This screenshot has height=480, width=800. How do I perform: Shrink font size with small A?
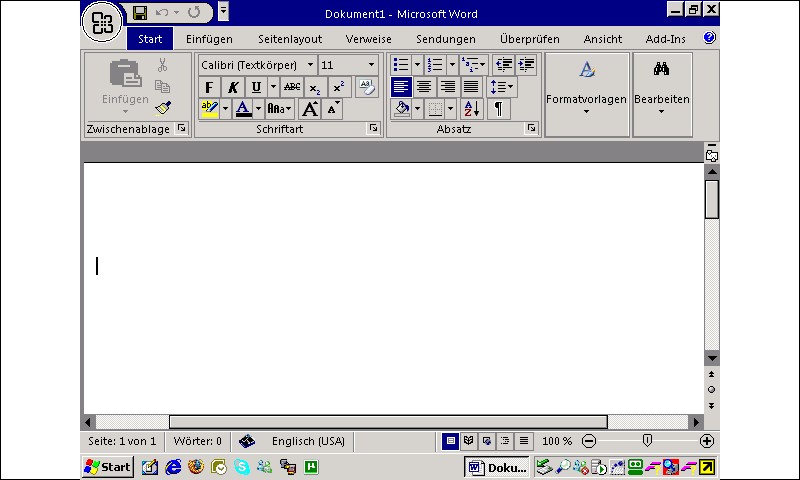click(x=332, y=109)
